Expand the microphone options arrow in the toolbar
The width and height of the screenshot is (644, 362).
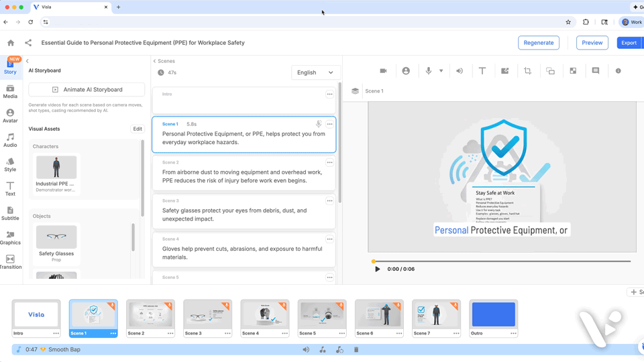coord(441,71)
